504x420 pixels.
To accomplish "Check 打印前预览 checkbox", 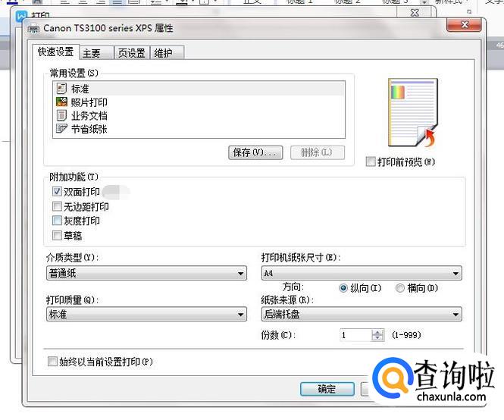I will 371,161.
